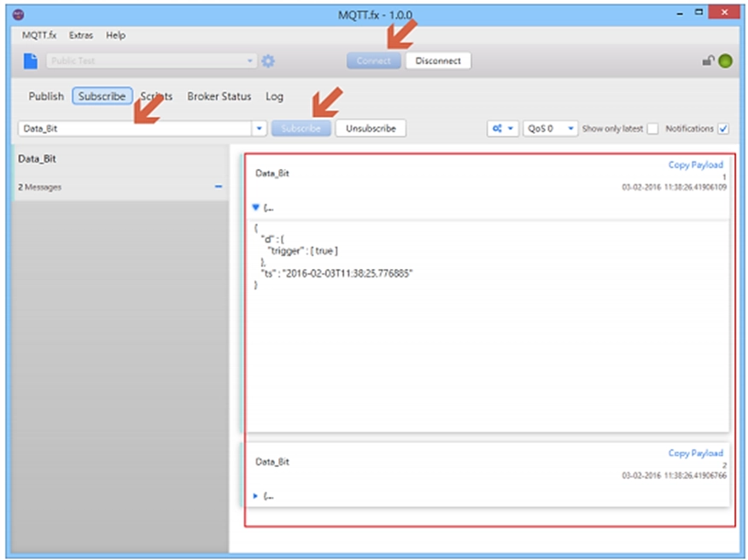748x560 pixels.
Task: Click the Connect button
Action: (373, 61)
